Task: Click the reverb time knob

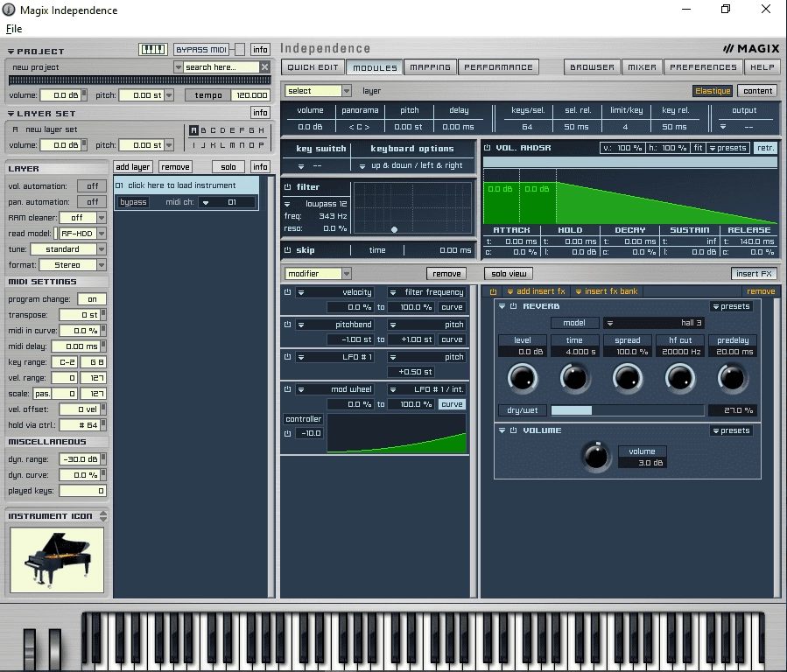Action: tap(574, 378)
